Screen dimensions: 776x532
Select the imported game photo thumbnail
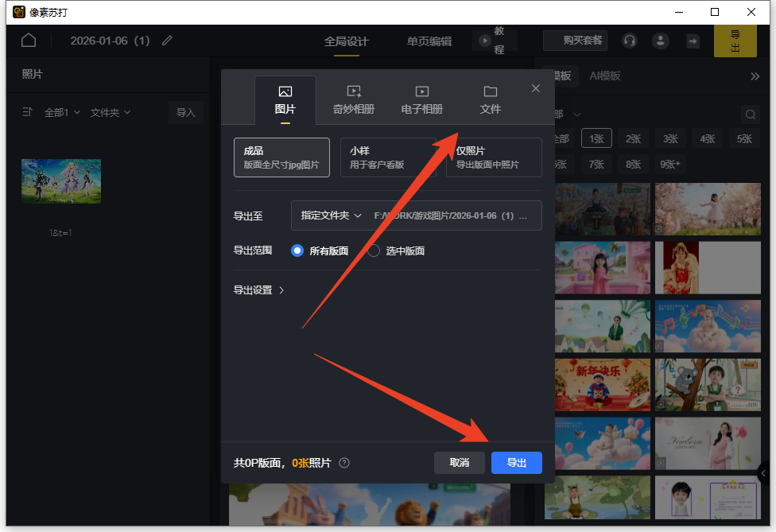coord(61,181)
